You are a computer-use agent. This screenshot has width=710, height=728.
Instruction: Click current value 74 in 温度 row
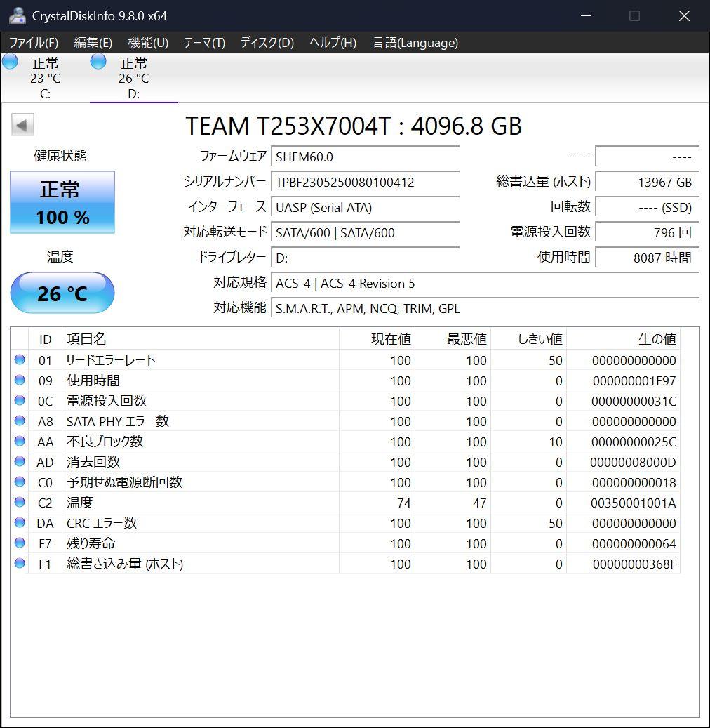(403, 503)
